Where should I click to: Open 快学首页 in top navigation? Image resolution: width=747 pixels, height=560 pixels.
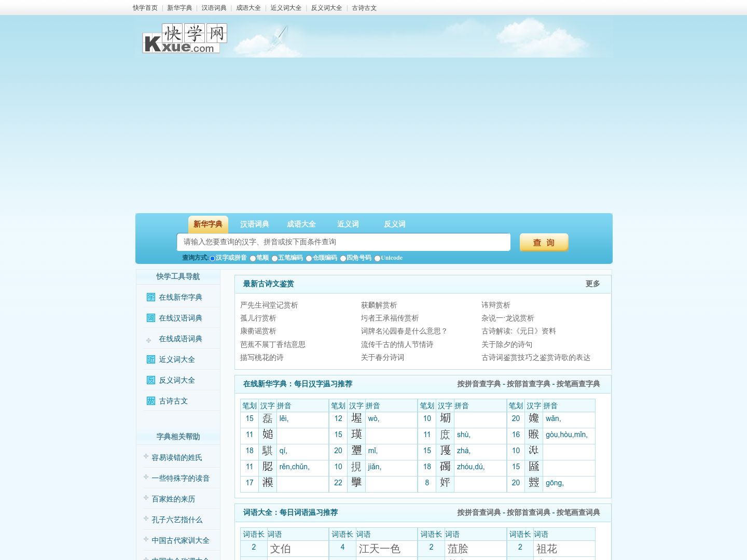pyautogui.click(x=145, y=8)
